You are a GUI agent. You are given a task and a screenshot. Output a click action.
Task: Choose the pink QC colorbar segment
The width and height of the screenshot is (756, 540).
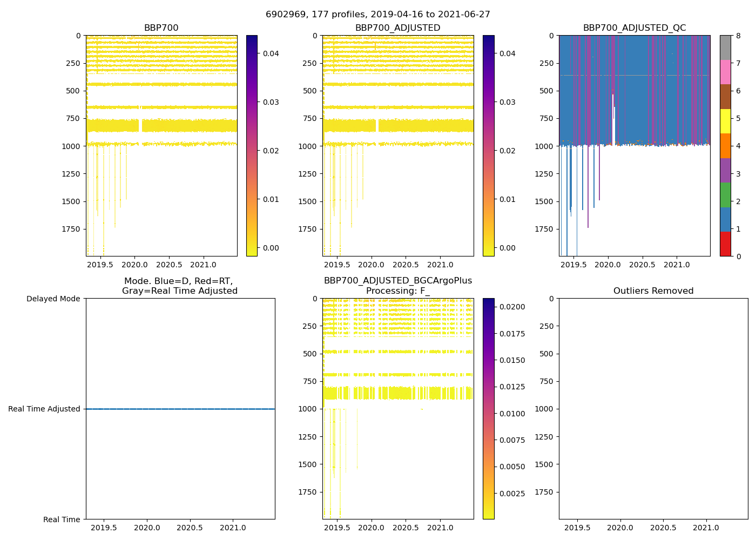(725, 72)
